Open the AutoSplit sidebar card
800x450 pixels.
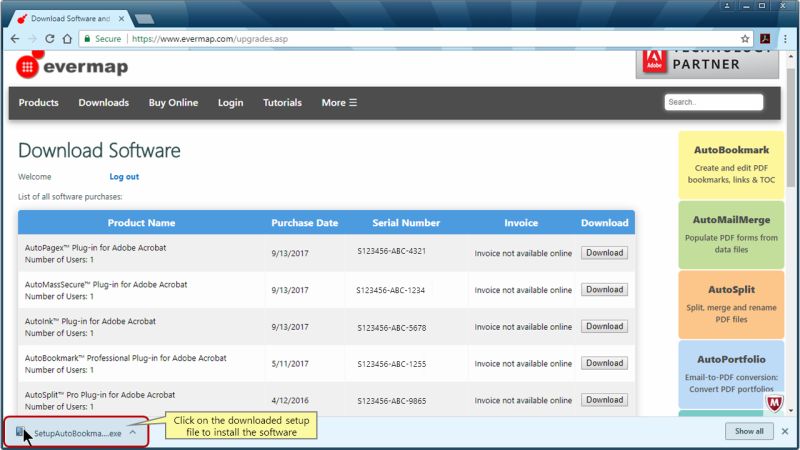click(x=731, y=305)
